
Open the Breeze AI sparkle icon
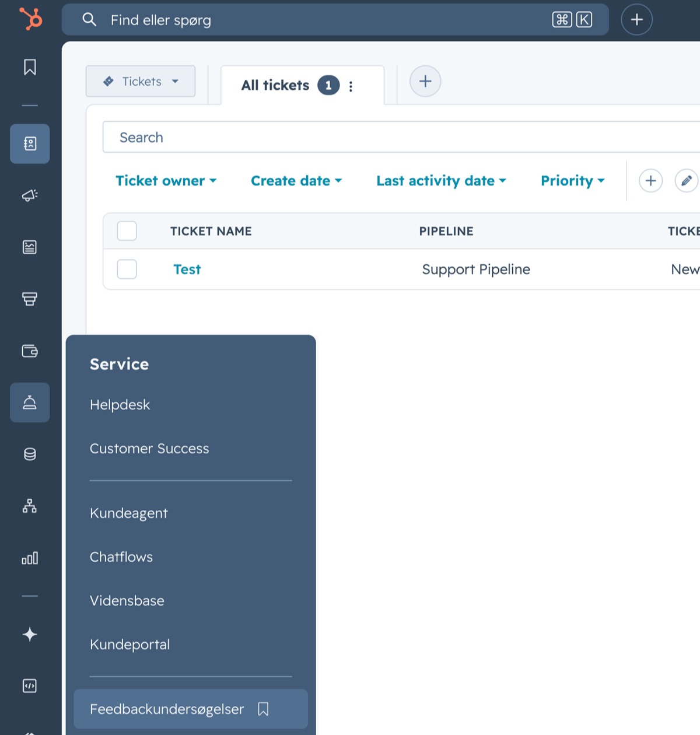pyautogui.click(x=30, y=634)
